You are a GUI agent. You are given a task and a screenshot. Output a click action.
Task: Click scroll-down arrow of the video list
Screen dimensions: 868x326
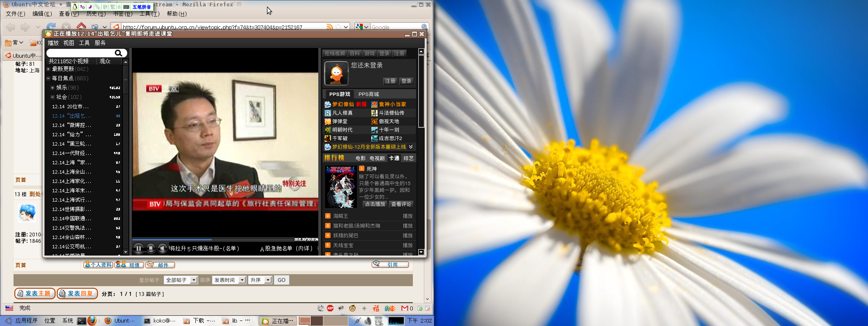coord(125,252)
